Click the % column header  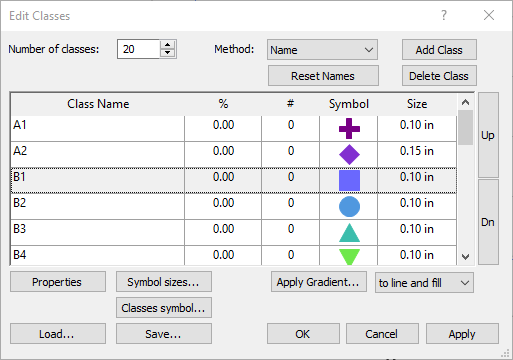223,104
